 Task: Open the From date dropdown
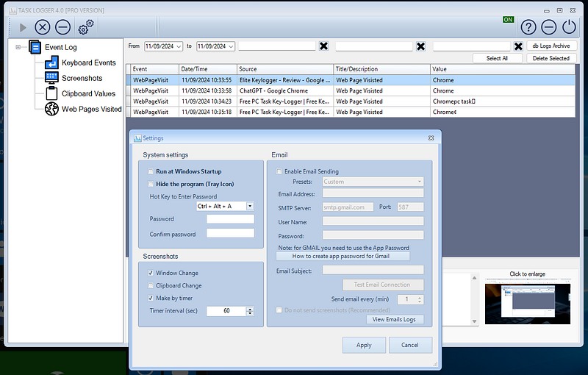point(179,46)
